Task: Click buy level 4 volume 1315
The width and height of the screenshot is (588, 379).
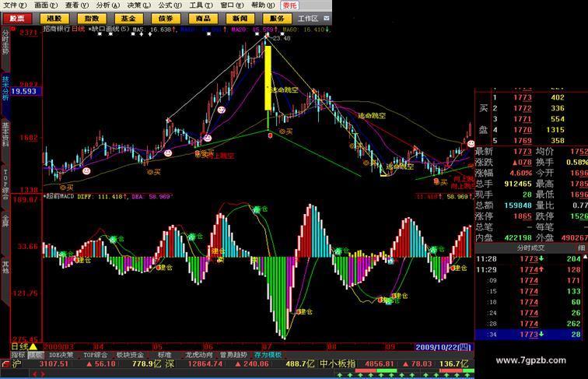Action: click(555, 130)
